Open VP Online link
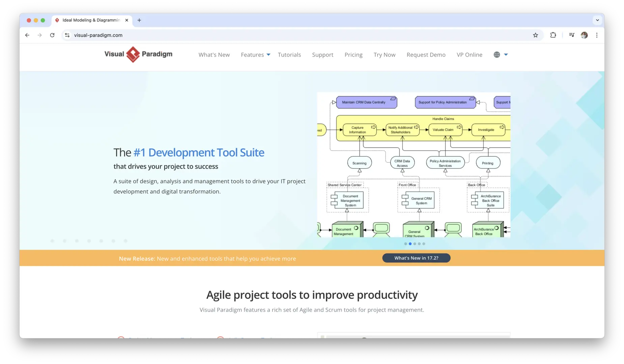 point(470,55)
